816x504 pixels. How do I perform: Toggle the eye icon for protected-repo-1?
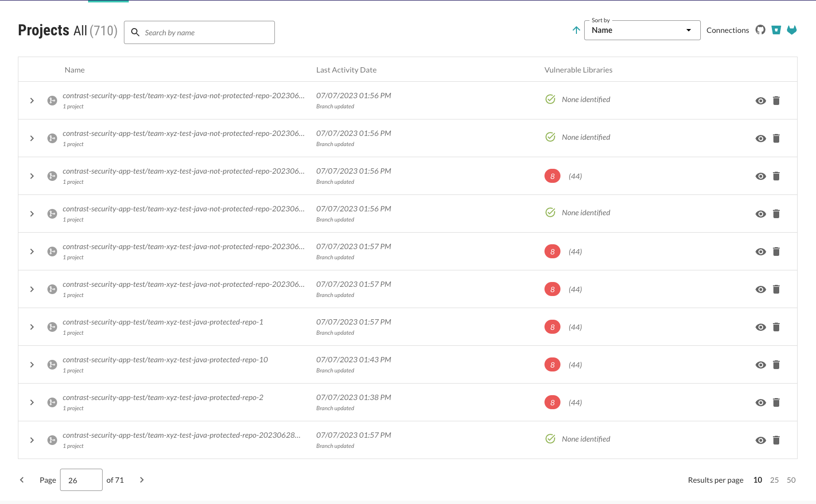click(761, 327)
